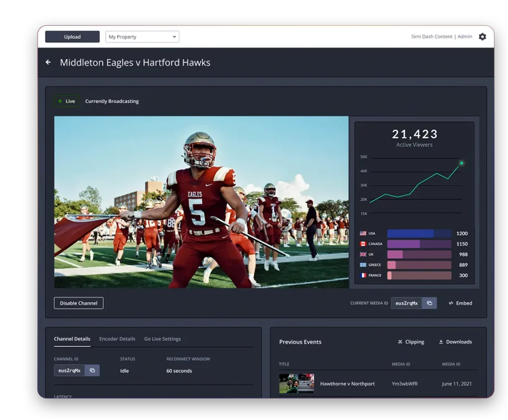Click the Currently Broadcasting text
The width and height of the screenshot is (508, 420).
click(x=112, y=101)
